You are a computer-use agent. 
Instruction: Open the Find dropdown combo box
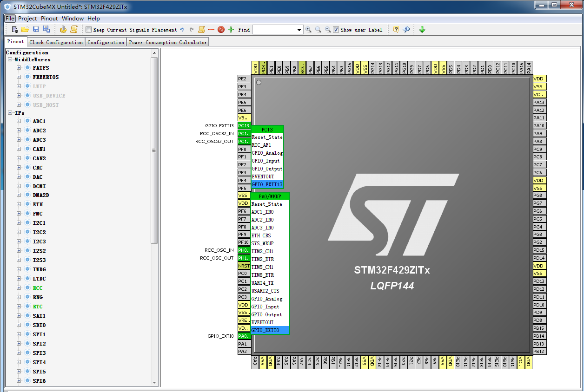point(299,30)
